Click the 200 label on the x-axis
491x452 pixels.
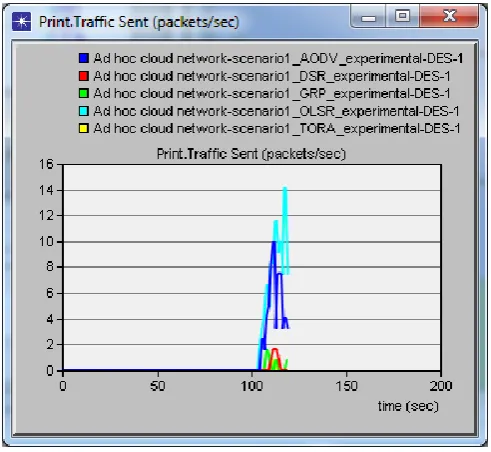441,386
